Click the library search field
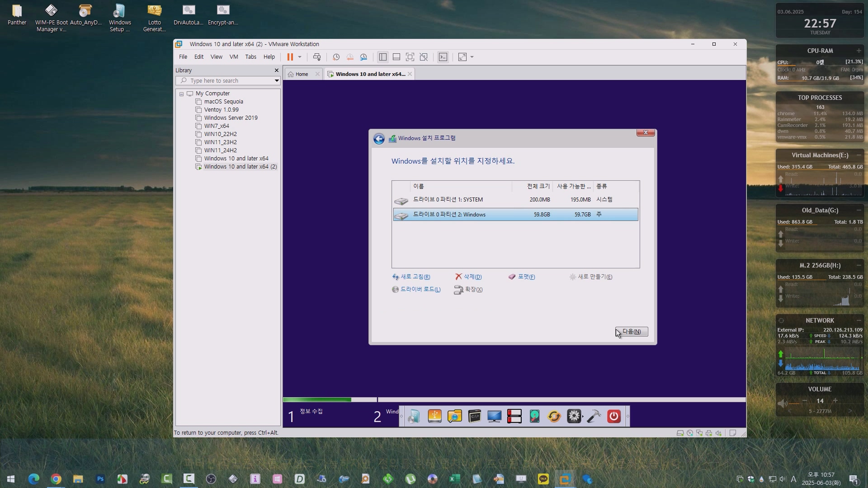Image resolution: width=868 pixels, height=488 pixels. tap(224, 81)
